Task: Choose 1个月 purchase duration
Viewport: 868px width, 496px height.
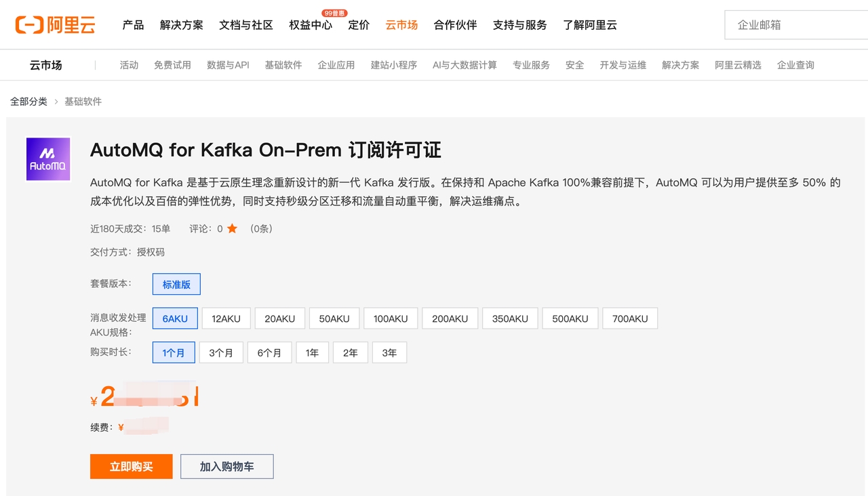Action: point(174,352)
